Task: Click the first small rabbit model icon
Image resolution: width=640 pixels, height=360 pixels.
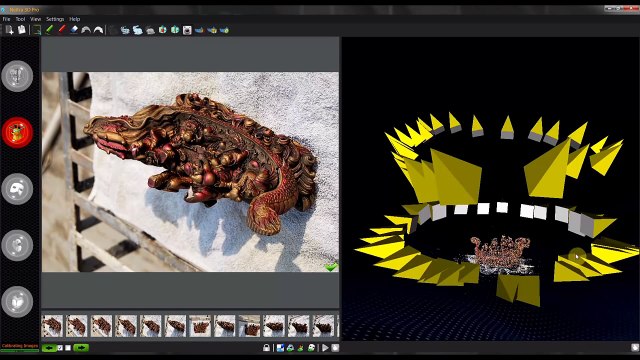Action: pos(125,30)
